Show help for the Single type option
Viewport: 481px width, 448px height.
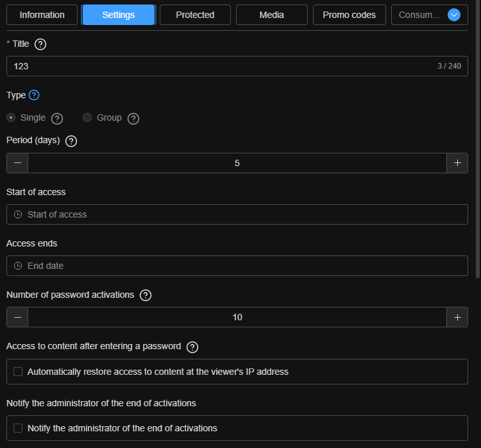click(x=57, y=119)
